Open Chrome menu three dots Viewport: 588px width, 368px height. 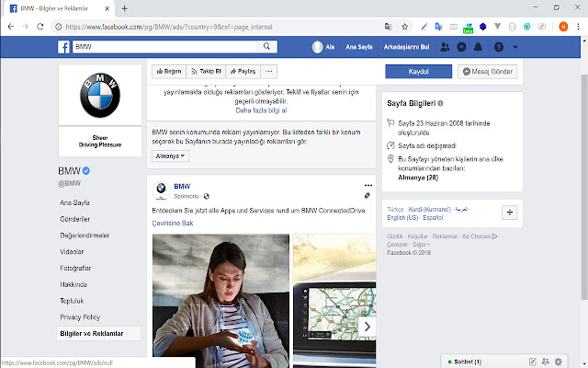coord(578,27)
